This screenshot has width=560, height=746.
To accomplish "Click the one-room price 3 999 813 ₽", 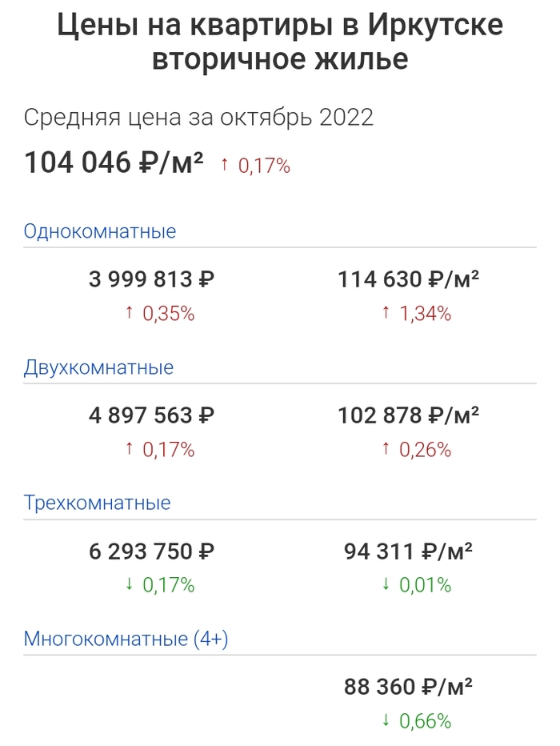I will (x=151, y=280).
